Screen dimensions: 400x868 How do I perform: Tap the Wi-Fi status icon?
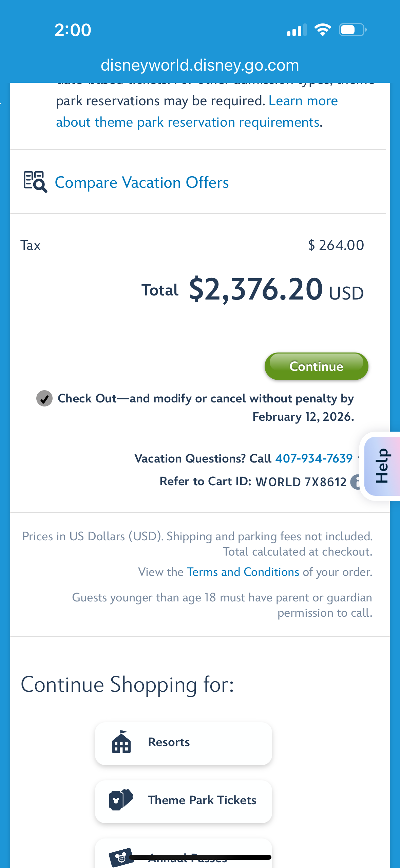323,30
